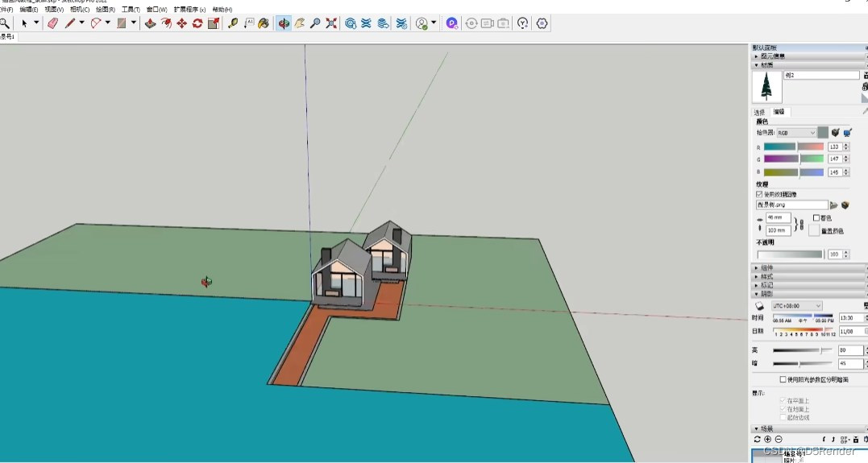Select the Pan hand tool
Screen dimensions: 868x463
coord(300,23)
